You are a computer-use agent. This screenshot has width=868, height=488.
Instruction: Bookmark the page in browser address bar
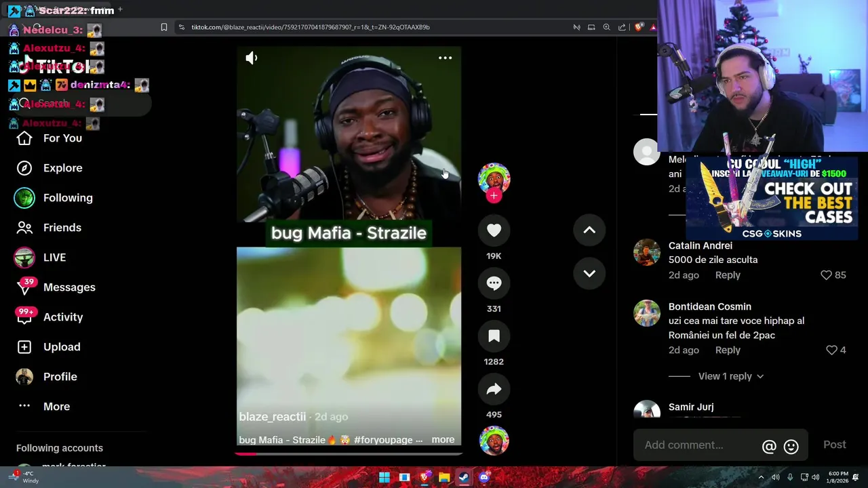(164, 27)
